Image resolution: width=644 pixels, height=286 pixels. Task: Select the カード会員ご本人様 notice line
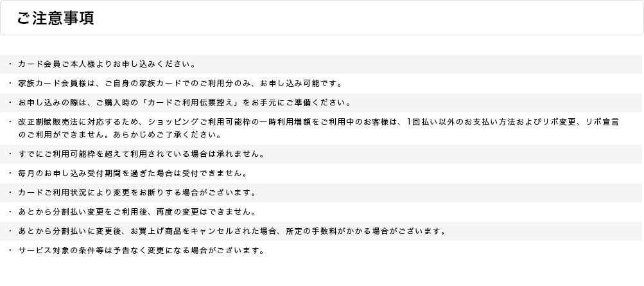321,64
